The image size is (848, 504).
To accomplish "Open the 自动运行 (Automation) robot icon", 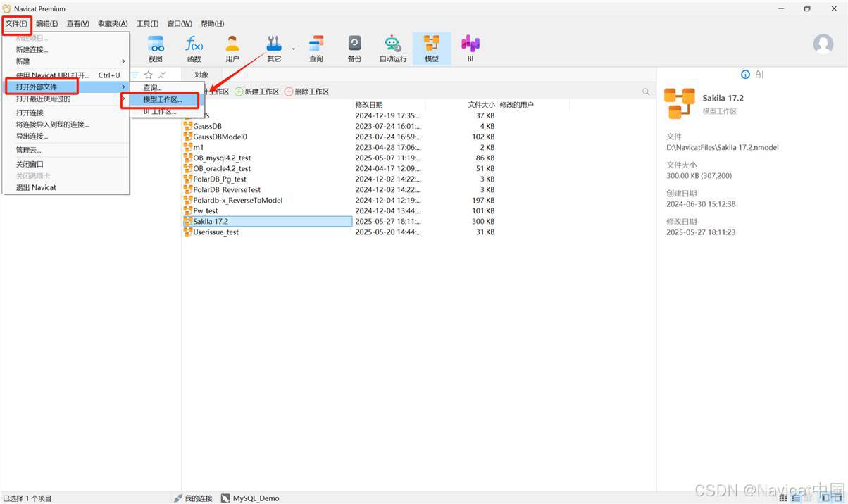I will pyautogui.click(x=393, y=49).
